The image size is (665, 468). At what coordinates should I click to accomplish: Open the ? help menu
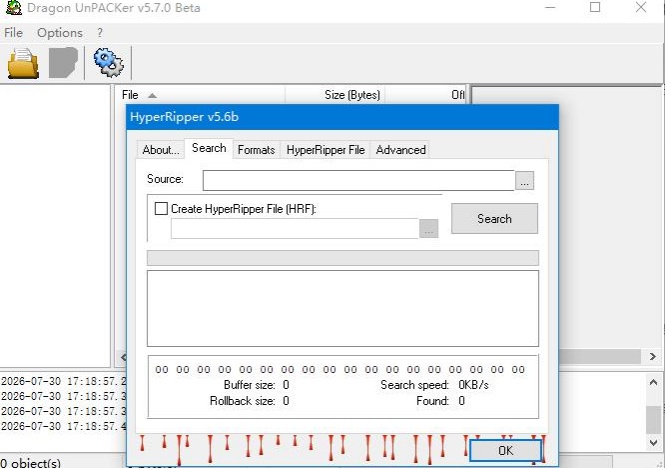[x=100, y=33]
